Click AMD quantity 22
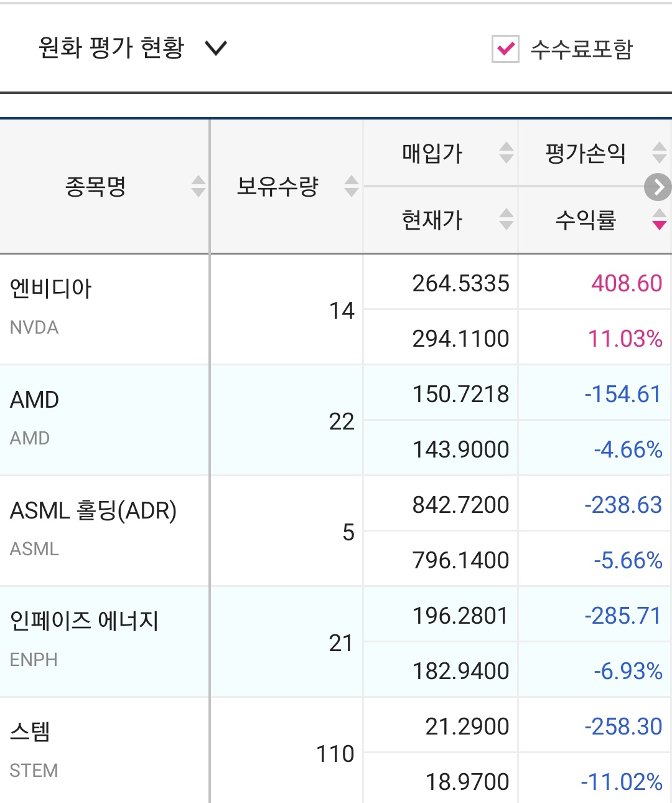The height and width of the screenshot is (803, 672). [342, 421]
